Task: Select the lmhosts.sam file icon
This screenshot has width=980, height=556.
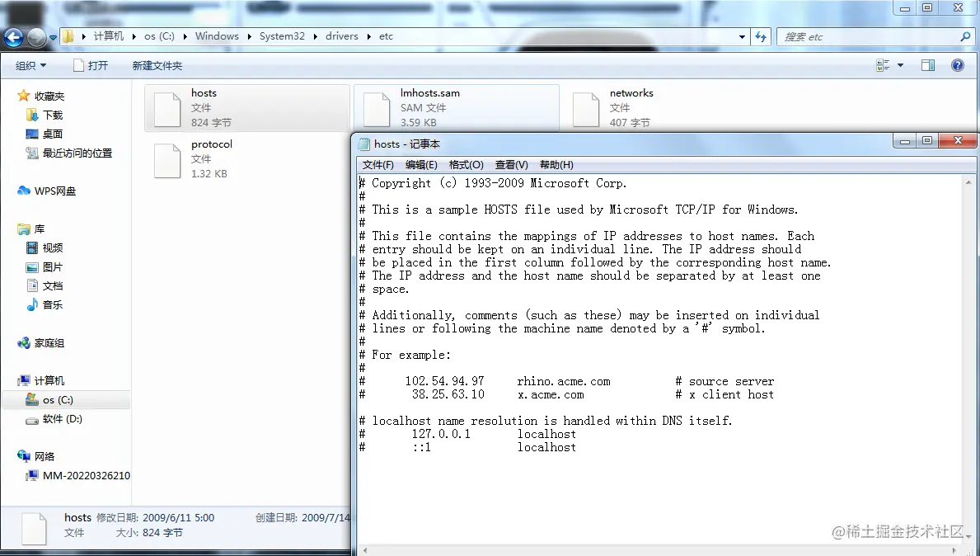Action: pos(377,109)
